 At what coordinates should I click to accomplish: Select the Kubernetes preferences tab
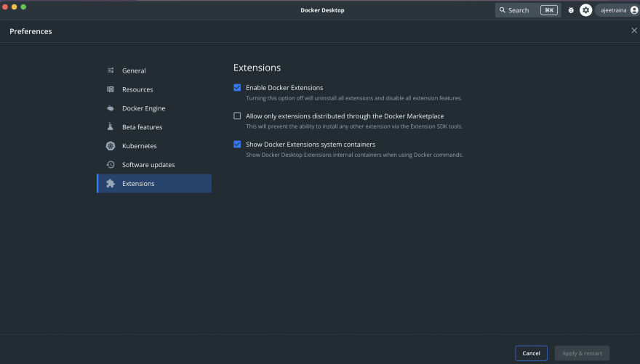[154, 146]
